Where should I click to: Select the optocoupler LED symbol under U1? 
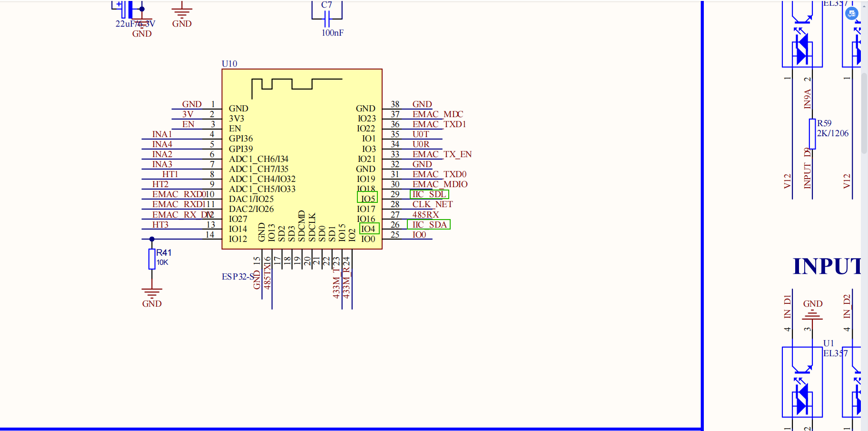802,399
